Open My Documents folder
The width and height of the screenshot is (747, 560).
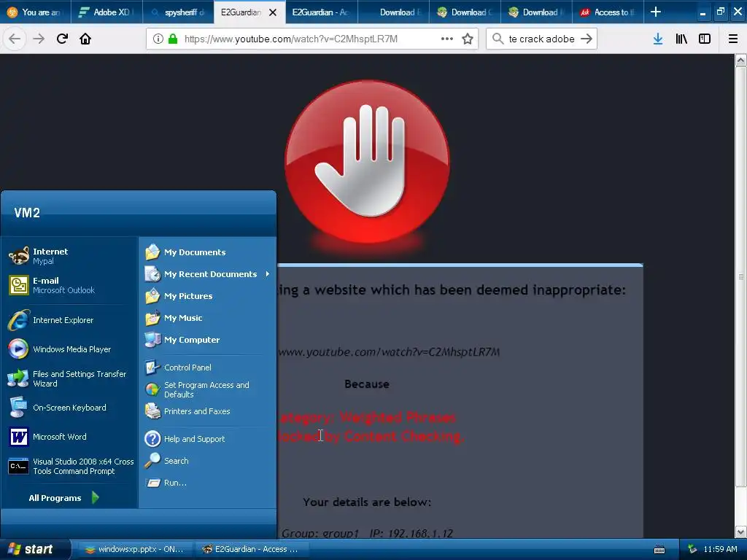pos(208,252)
